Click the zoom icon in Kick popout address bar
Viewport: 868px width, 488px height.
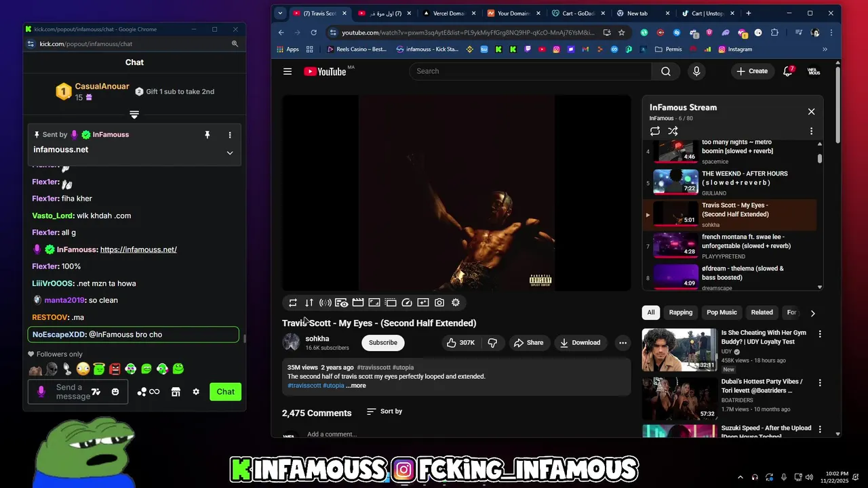click(235, 43)
